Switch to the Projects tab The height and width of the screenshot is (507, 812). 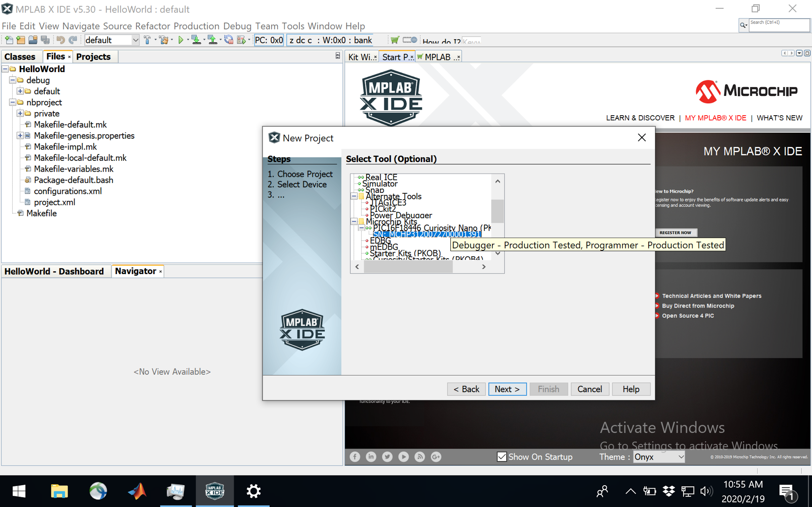coord(93,57)
